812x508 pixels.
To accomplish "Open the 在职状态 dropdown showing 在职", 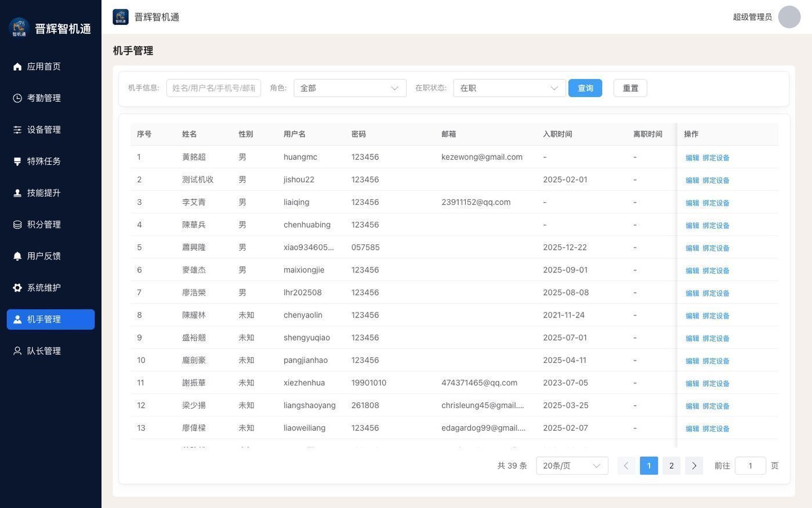I will (509, 88).
